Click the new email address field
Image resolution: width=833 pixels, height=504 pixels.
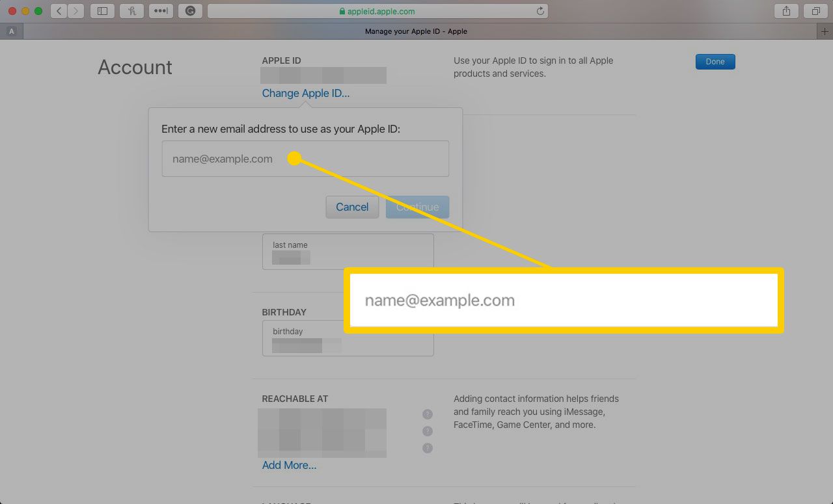305,159
